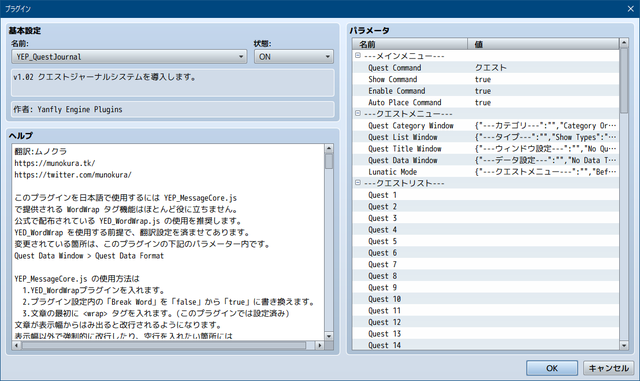
Task: Collapse the ---メインメニュー--- parameter group
Action: pos(358,56)
